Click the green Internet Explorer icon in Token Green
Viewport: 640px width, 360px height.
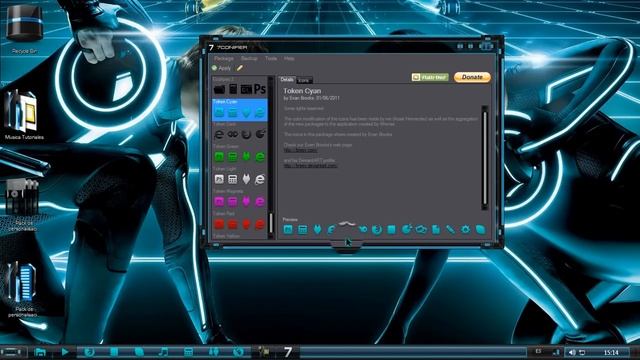260,157
